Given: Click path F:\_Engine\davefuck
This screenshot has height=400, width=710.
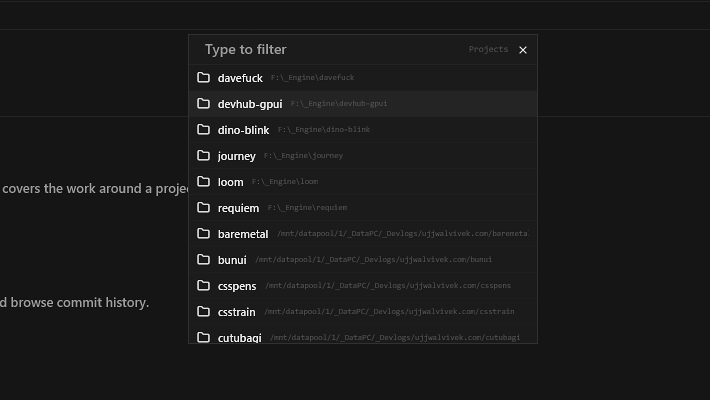Looking at the screenshot, I should [312, 77].
